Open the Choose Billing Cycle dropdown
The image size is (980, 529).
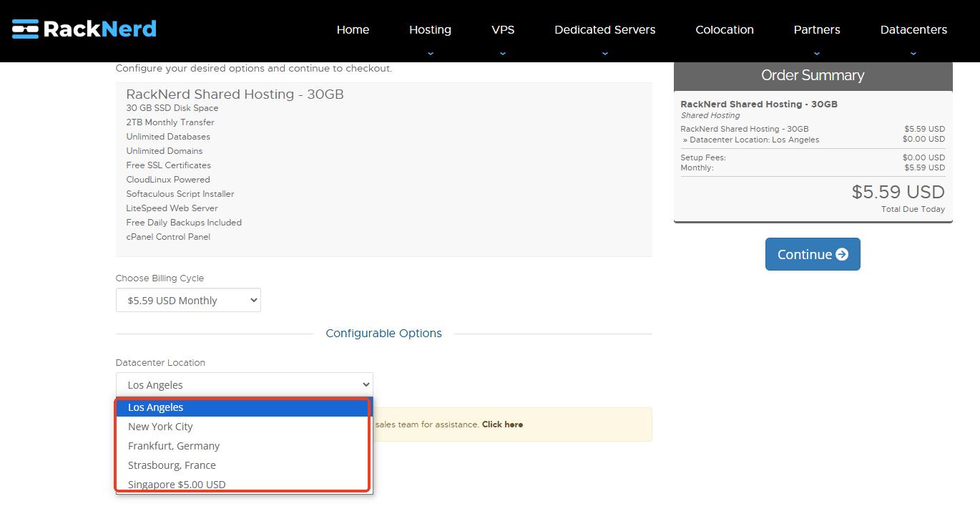[188, 301]
